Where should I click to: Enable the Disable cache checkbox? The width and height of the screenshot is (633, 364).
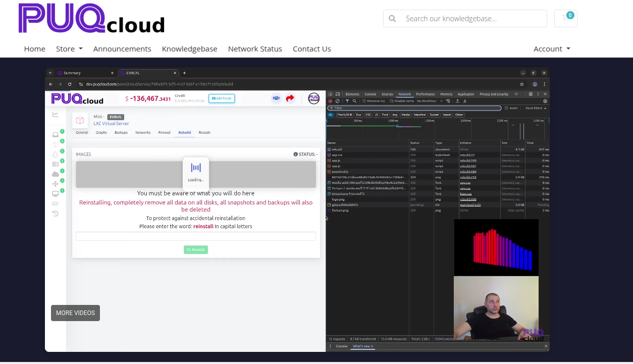(392, 101)
